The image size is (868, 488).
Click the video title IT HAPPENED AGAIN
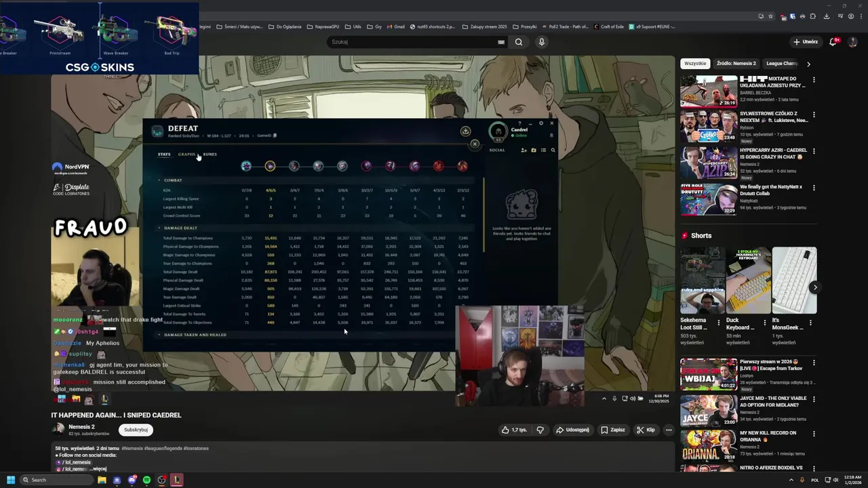tap(116, 415)
